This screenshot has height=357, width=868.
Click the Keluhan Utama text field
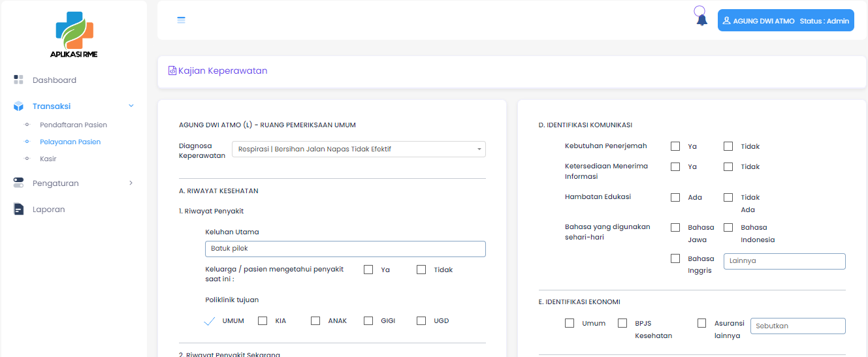pyautogui.click(x=345, y=249)
